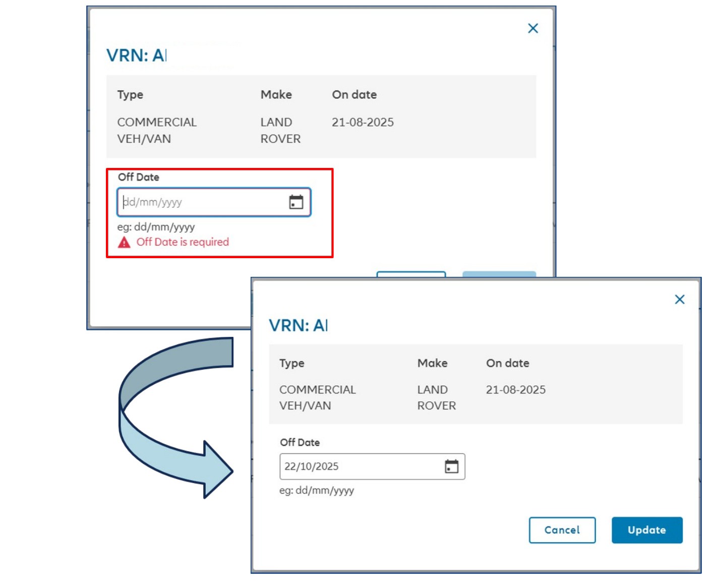Screen dimensions: 713x588
Task: Click the 'Off Date is required' error text
Action: pos(183,242)
